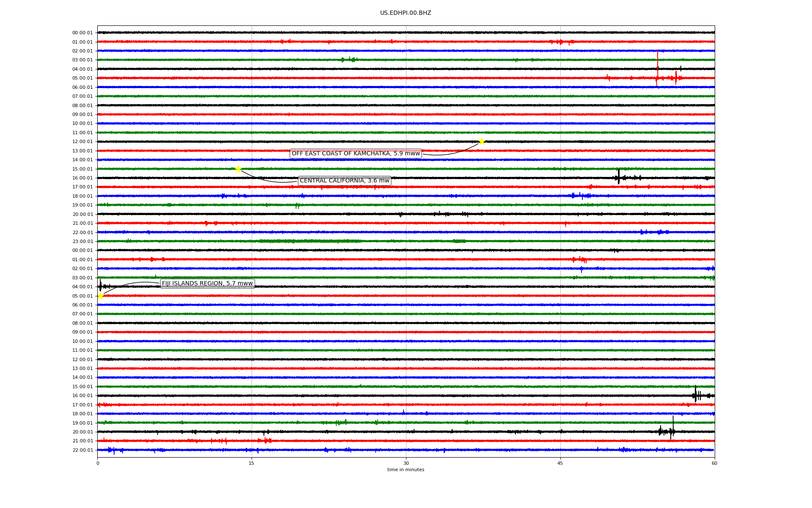Viewport: 812px width, 508px height.
Task: Click the Kamchatka earthquake star marker
Action: [482, 141]
